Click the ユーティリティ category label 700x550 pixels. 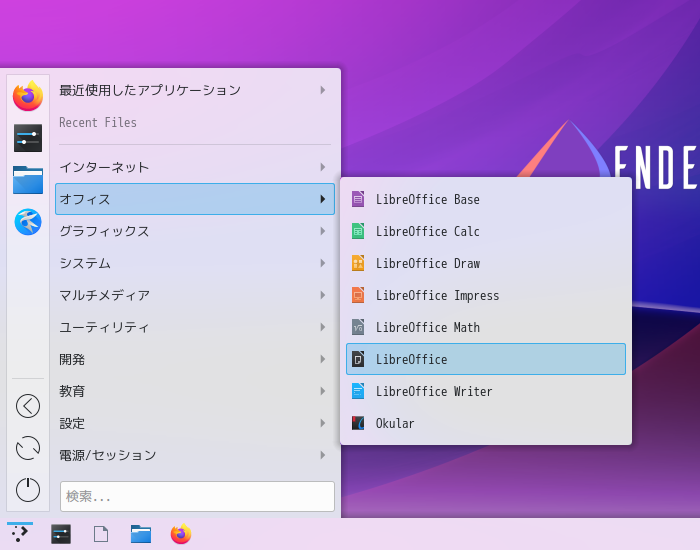click(104, 327)
